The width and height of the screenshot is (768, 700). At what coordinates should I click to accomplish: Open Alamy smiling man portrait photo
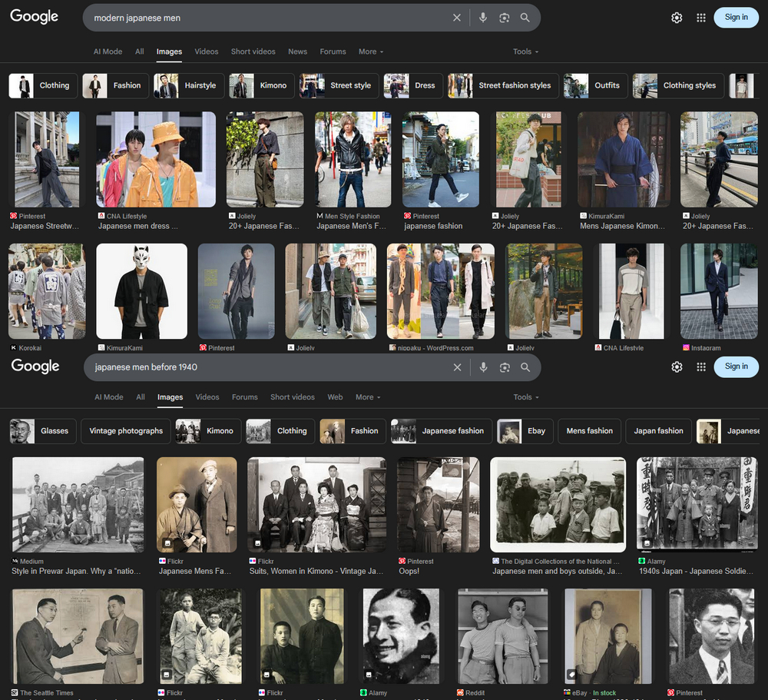[x=401, y=636]
